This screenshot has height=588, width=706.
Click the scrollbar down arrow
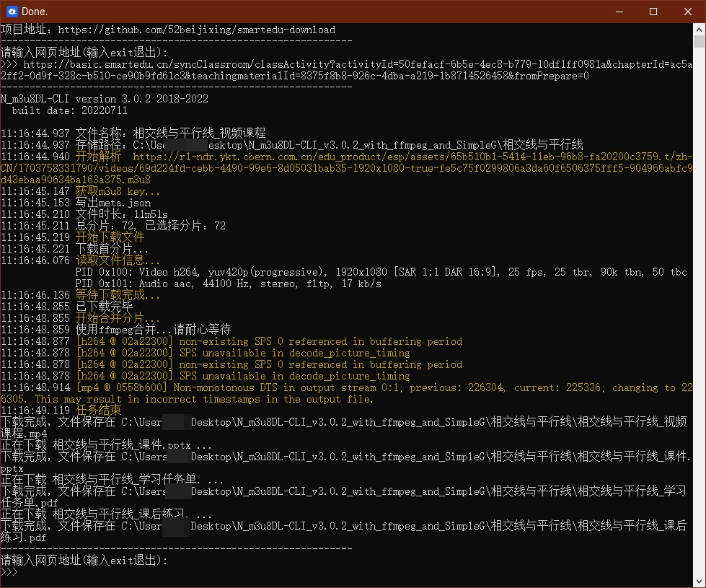[699, 581]
